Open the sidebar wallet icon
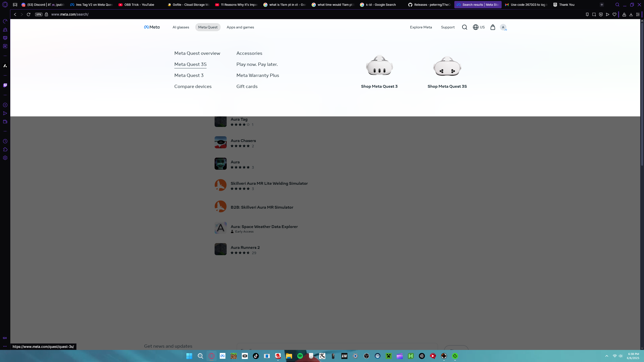The image size is (644, 362). tap(5, 122)
